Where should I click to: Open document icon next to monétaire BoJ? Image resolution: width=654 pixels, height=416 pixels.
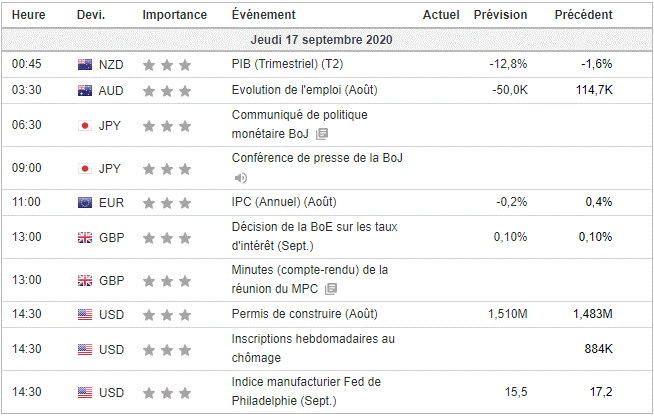tap(321, 134)
